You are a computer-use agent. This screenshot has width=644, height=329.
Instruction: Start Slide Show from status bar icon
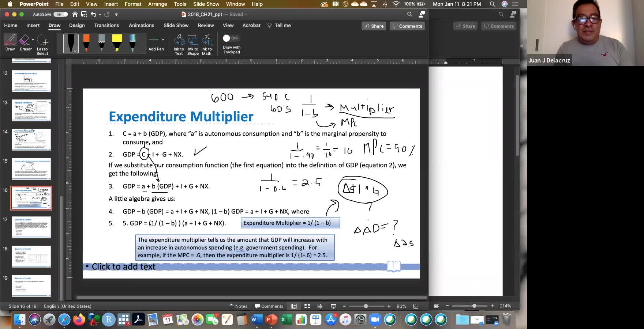(333, 306)
